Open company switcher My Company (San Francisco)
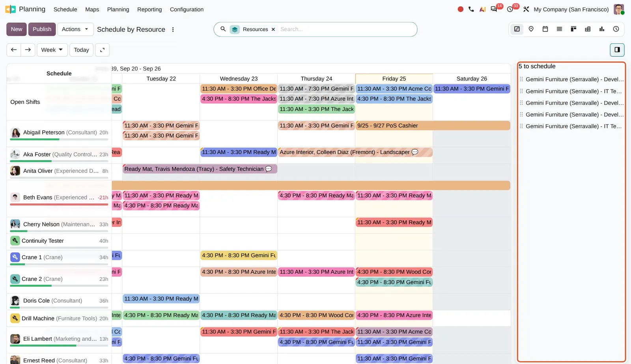The height and width of the screenshot is (364, 631). coord(571,9)
